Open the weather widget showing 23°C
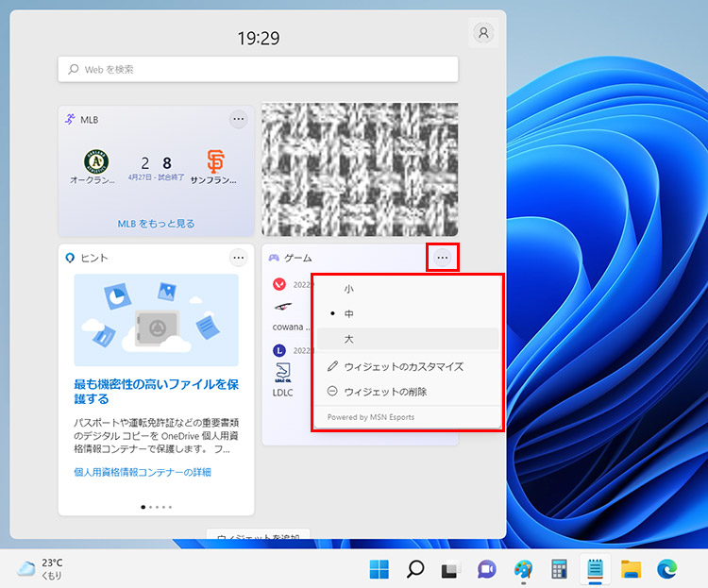The height and width of the screenshot is (588, 708). coord(42,568)
